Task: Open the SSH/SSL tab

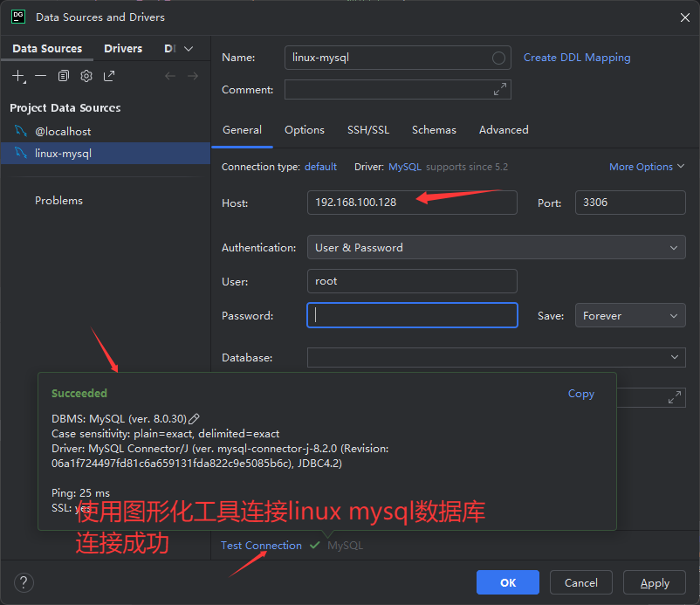Action: 368,130
